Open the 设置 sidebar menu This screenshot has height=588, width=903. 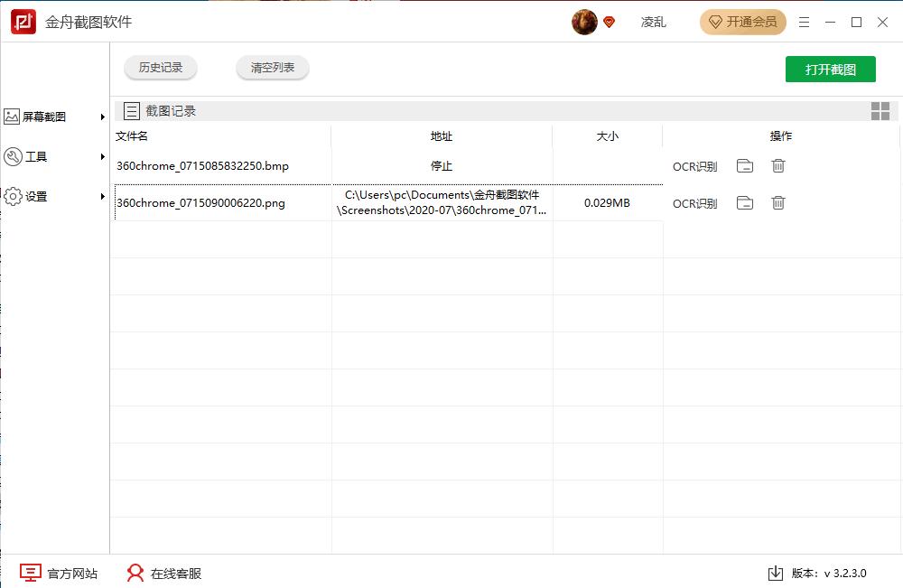(55, 196)
